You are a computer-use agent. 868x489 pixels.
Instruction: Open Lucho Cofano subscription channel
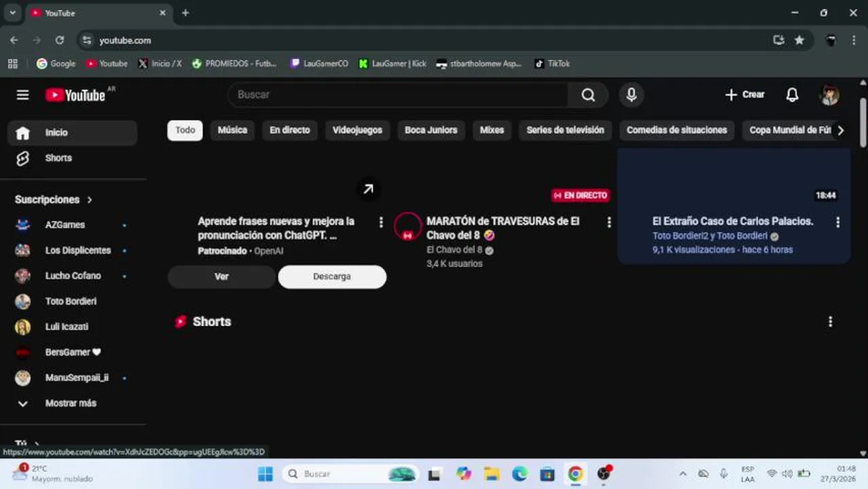tap(72, 276)
